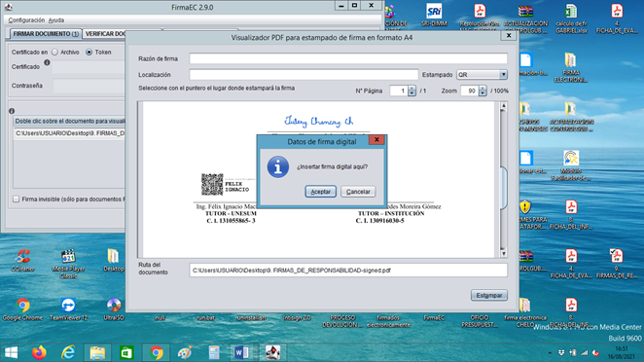Open Windows Start menu

tap(11, 352)
